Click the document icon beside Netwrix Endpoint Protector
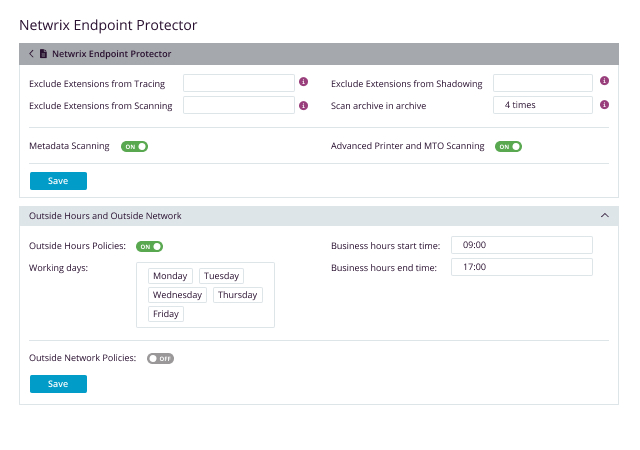Viewport: 640px width, 450px height. click(43, 53)
